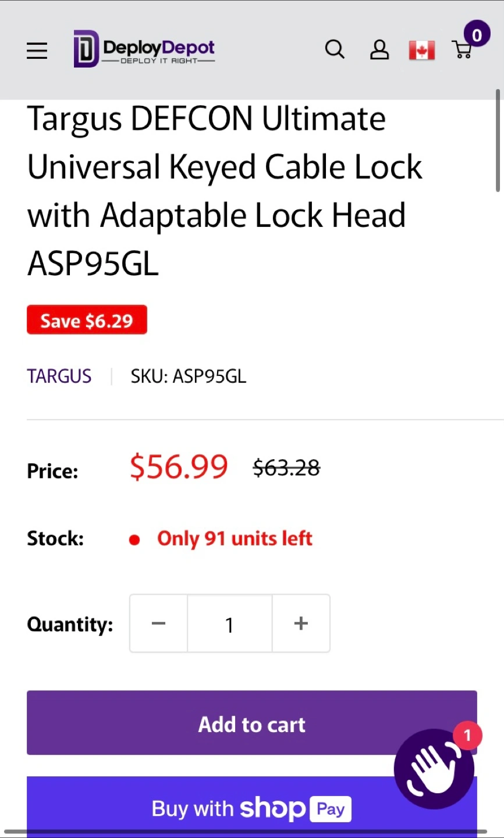Click the $56.99 sale price
Viewport: 504px width, 838px height.
(x=179, y=467)
